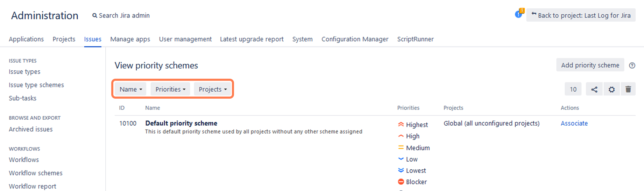
Task: Click the Highest priority icon
Action: tap(401, 125)
